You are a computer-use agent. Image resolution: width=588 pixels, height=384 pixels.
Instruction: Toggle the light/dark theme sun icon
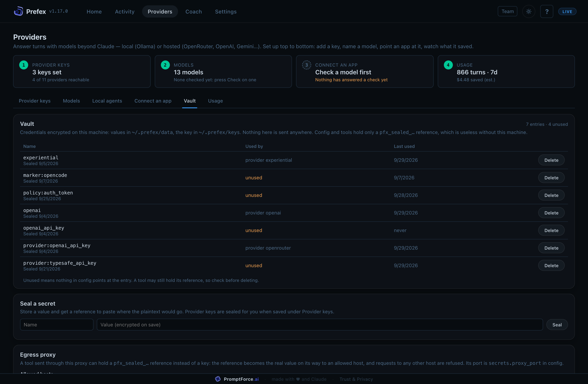tap(529, 11)
